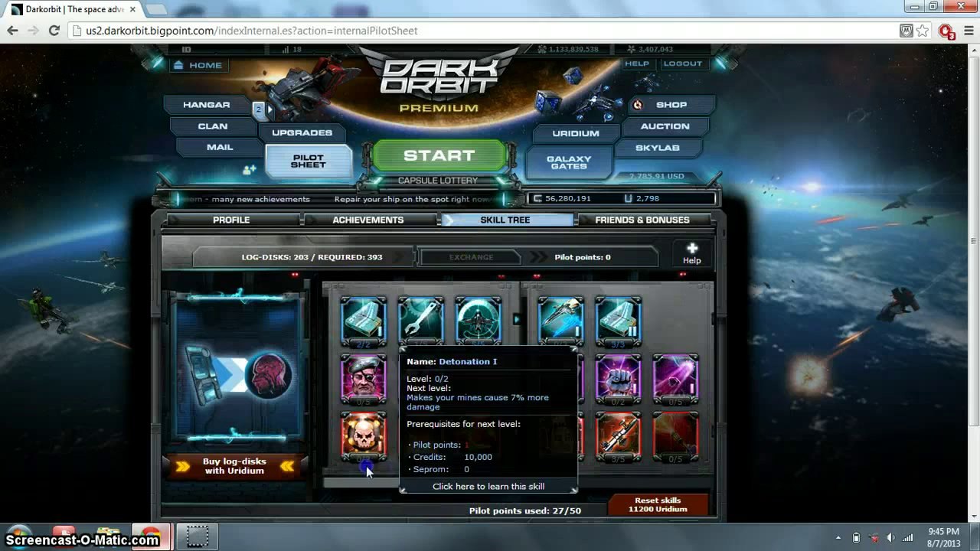
Task: Open the Mail menu
Action: coord(220,147)
